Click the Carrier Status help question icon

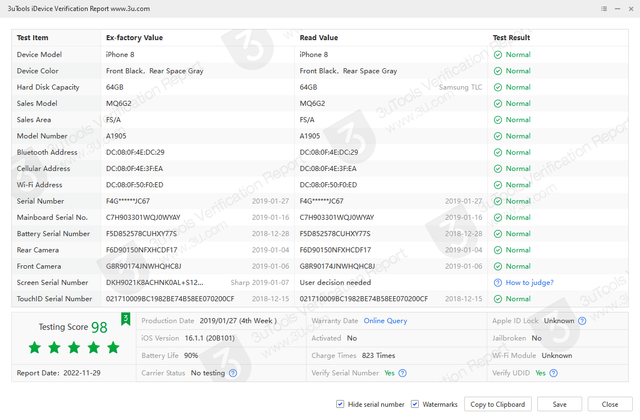(x=233, y=373)
